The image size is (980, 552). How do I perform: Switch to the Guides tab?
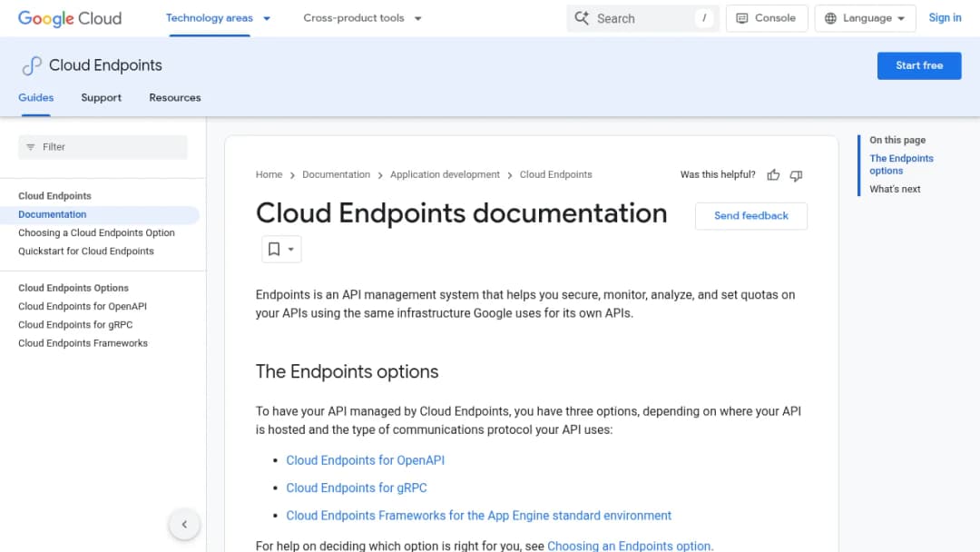point(35,97)
